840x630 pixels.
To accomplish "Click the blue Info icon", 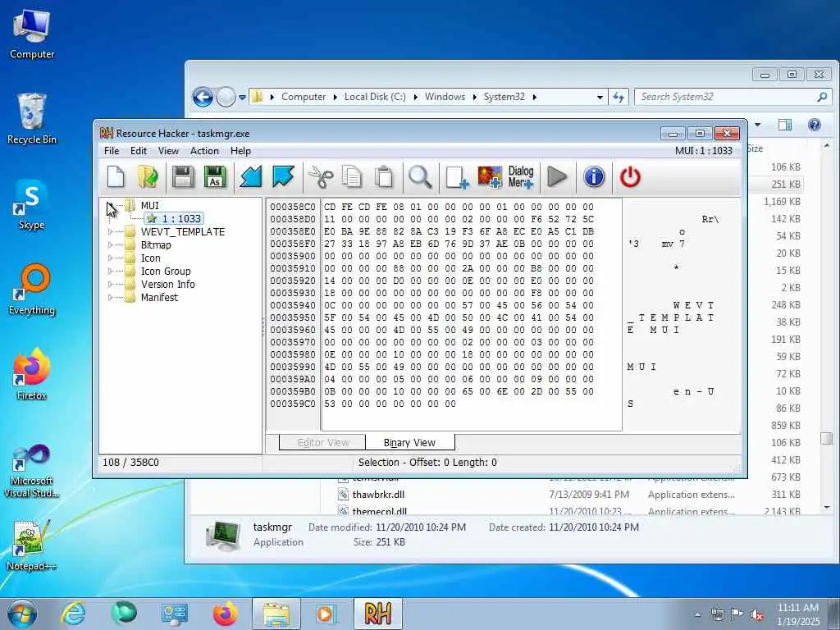I will pos(594,177).
